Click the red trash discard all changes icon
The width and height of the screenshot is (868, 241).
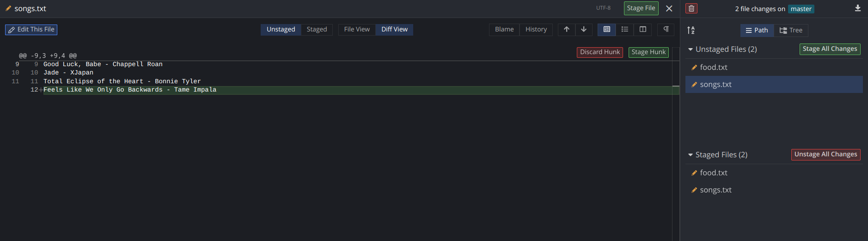[691, 8]
